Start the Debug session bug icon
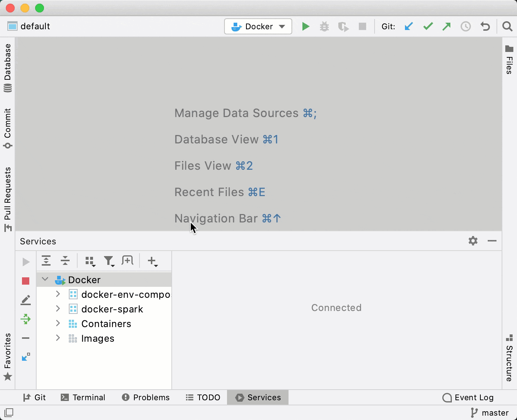Image resolution: width=517 pixels, height=420 pixels. 324,26
